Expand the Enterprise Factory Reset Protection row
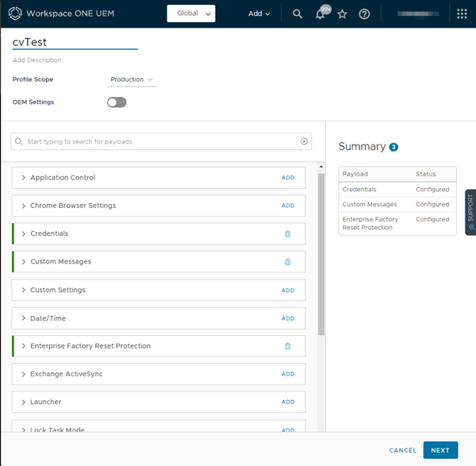 point(23,346)
